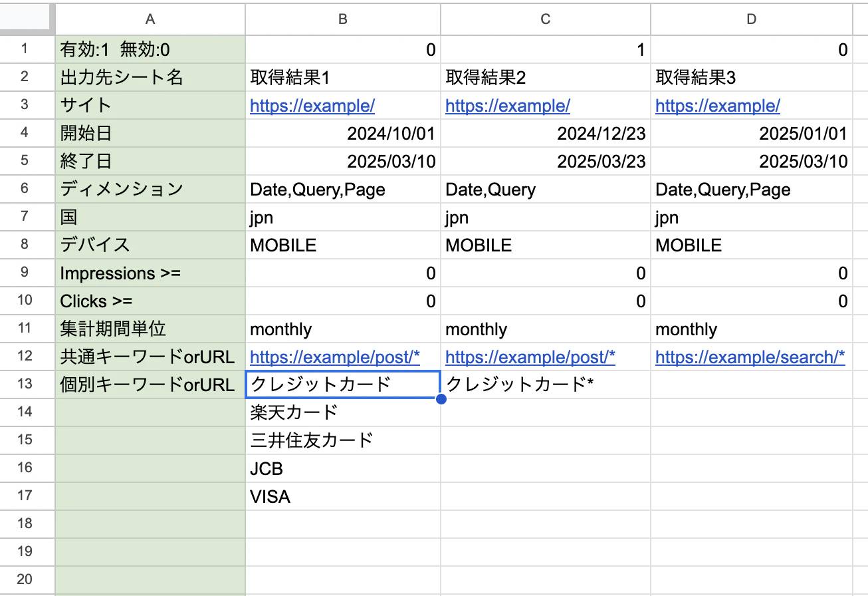Select cell 取得結果3

pos(752,77)
